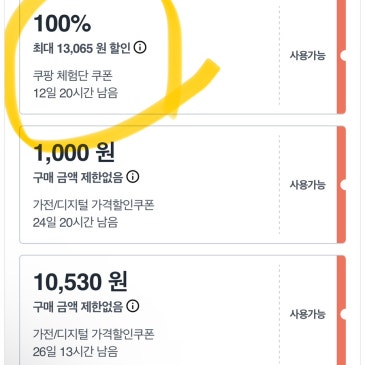The height and width of the screenshot is (365, 365).
Task: Click 구매 금액 제한없음 on 10,530 원 coupon
Action: (78, 307)
